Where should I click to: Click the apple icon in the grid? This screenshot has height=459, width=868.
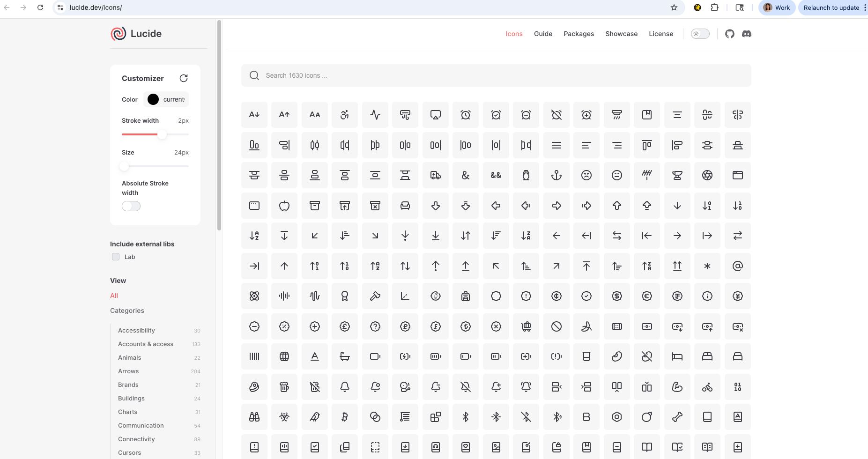pyautogui.click(x=284, y=206)
